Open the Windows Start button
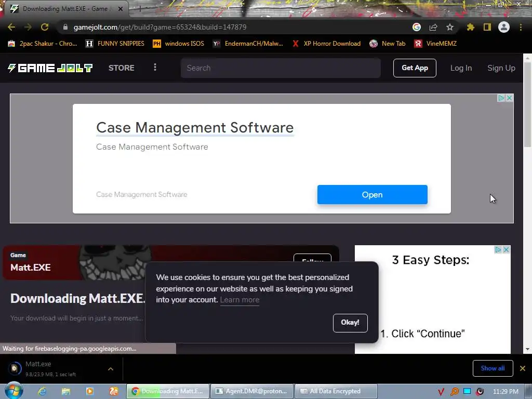 pos(14,391)
